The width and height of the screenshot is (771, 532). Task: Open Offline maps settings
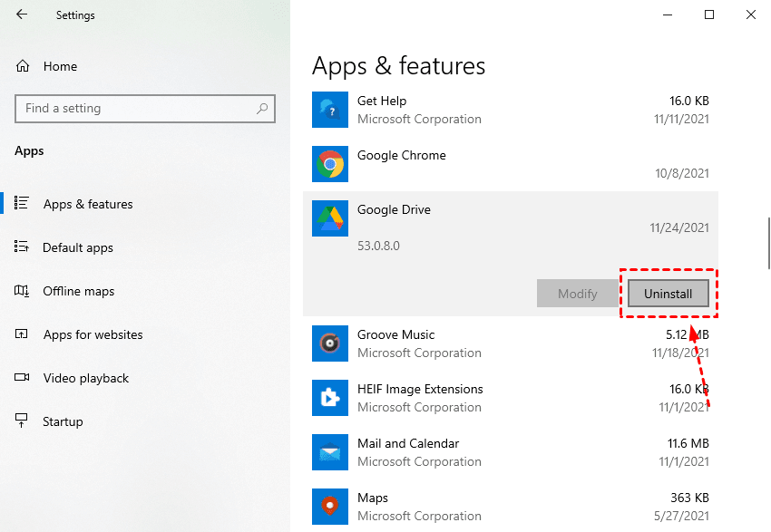click(x=79, y=291)
